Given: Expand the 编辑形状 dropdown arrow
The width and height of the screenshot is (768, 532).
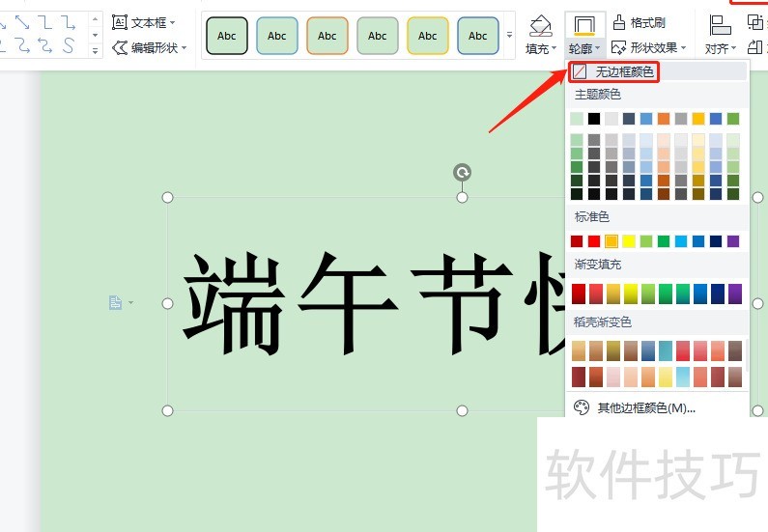Looking at the screenshot, I should (x=185, y=48).
